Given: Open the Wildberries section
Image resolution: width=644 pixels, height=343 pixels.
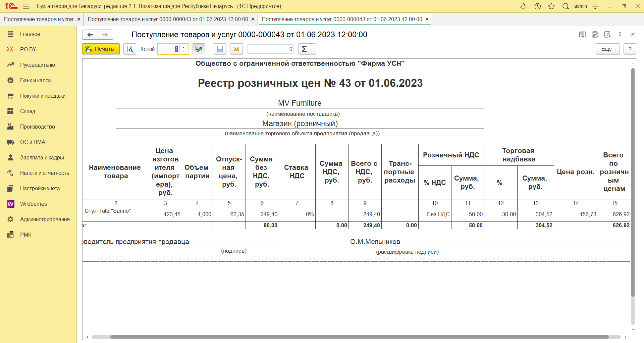Looking at the screenshot, I should pyautogui.click(x=33, y=204).
